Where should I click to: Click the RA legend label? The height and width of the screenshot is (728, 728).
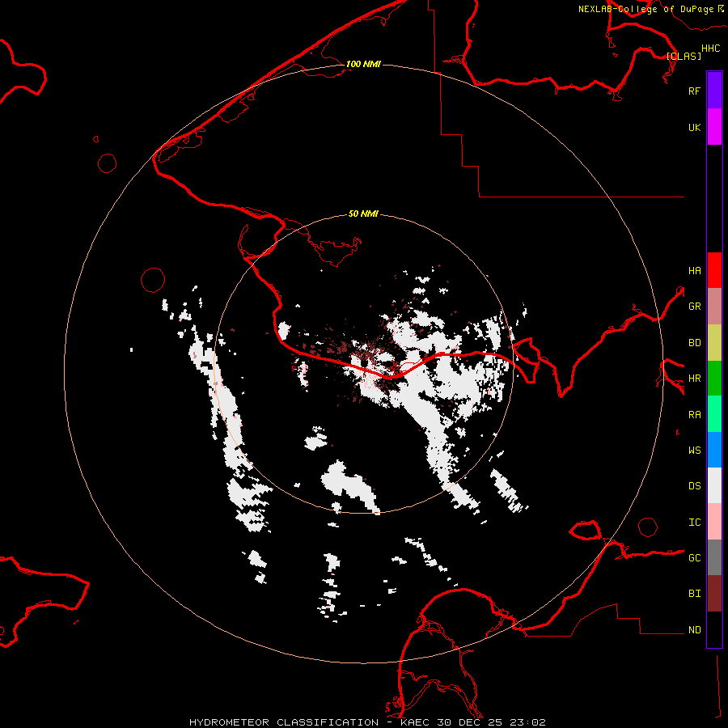coord(694,415)
